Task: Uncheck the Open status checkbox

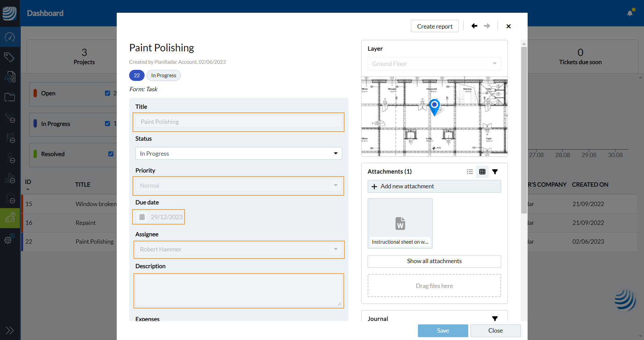Action: pyautogui.click(x=108, y=93)
